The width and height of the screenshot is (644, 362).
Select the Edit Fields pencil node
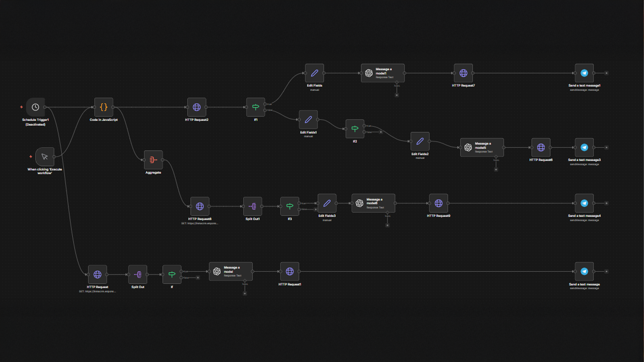point(314,73)
